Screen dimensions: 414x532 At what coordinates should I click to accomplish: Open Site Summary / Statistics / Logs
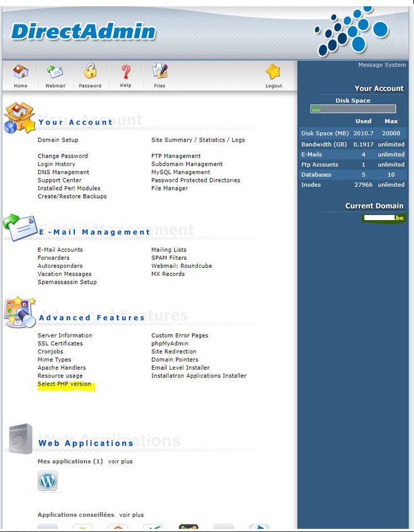coord(198,140)
